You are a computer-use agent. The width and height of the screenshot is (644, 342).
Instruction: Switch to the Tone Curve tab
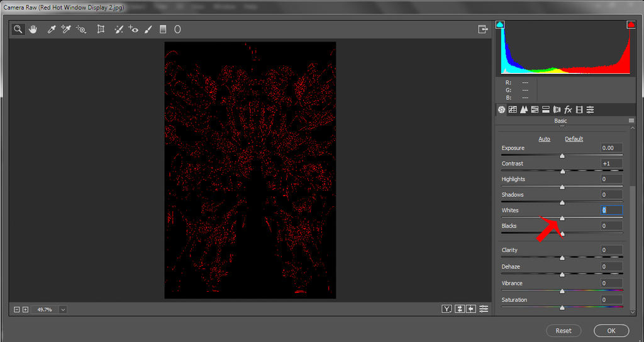click(513, 109)
